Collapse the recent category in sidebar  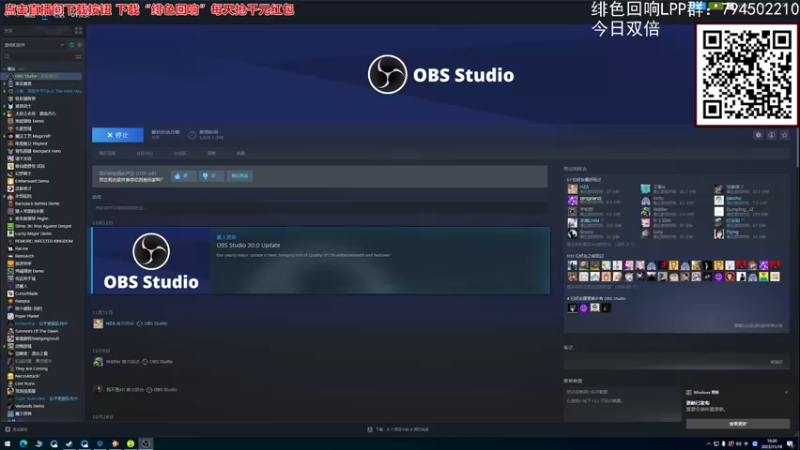5,68
